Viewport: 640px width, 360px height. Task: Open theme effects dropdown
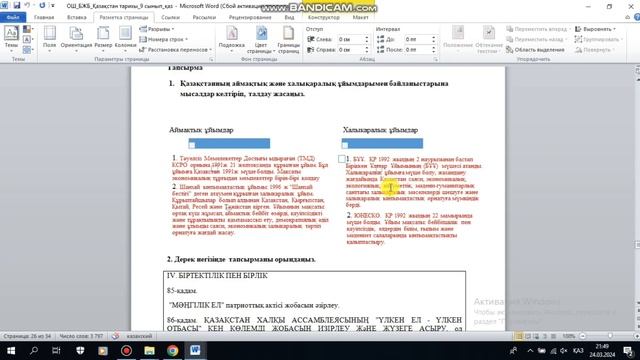tap(27, 50)
